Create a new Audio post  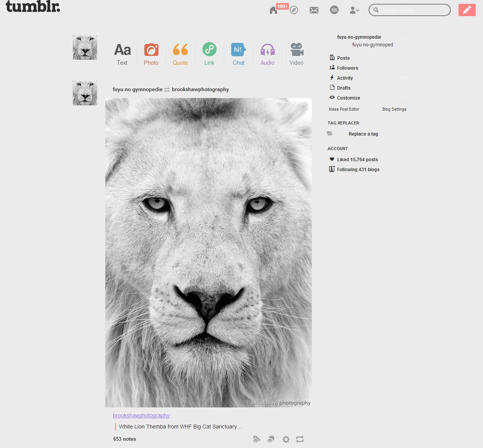point(268,54)
